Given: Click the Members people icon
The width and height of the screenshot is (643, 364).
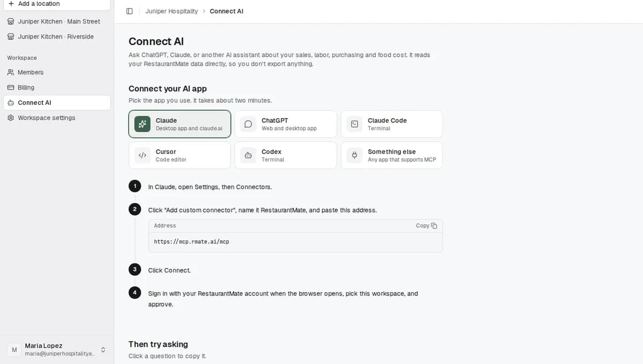Looking at the screenshot, I should 11,72.
